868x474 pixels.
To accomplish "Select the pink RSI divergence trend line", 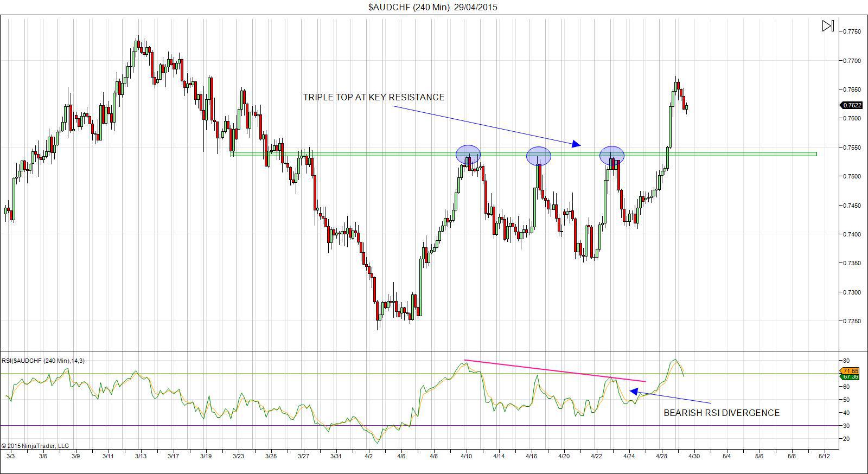I will (x=555, y=371).
